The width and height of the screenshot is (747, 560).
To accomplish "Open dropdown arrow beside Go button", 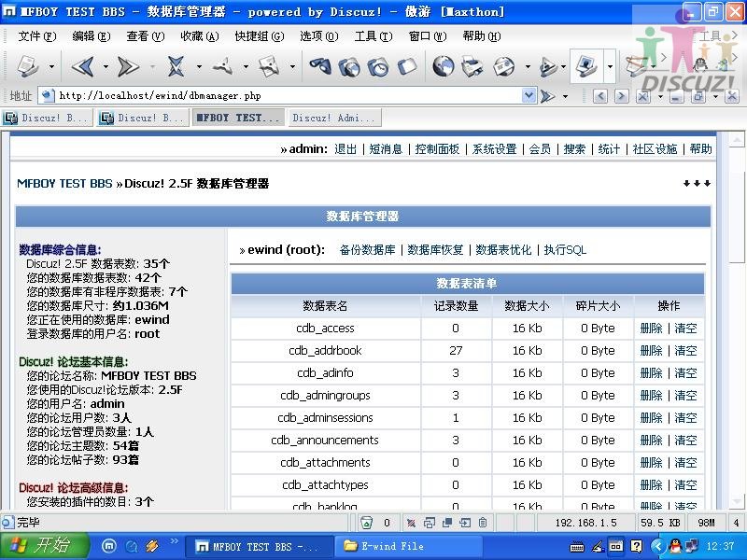I will 566,96.
